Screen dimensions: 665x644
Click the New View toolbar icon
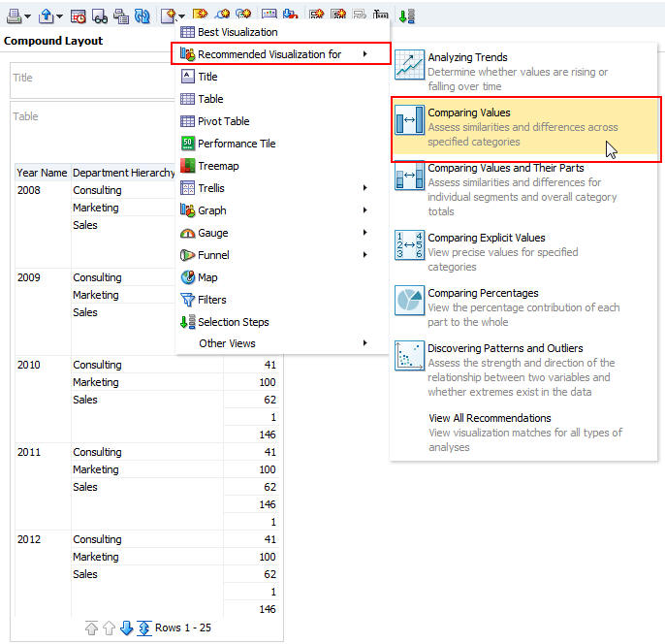click(x=169, y=16)
